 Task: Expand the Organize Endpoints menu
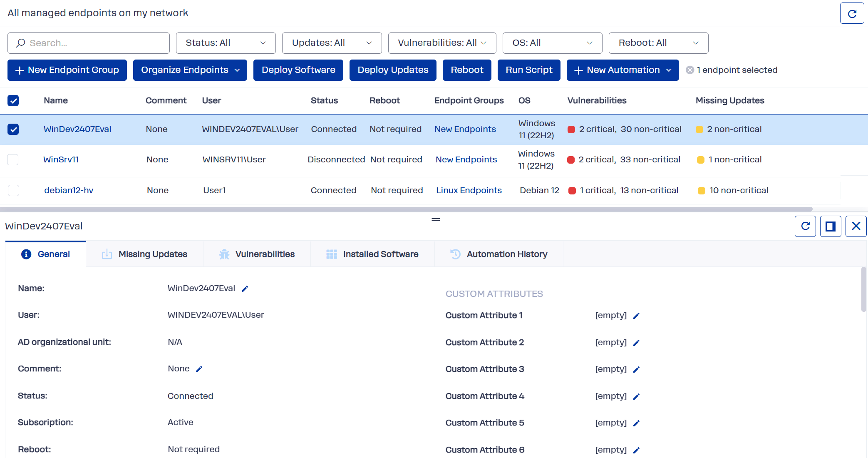click(190, 70)
